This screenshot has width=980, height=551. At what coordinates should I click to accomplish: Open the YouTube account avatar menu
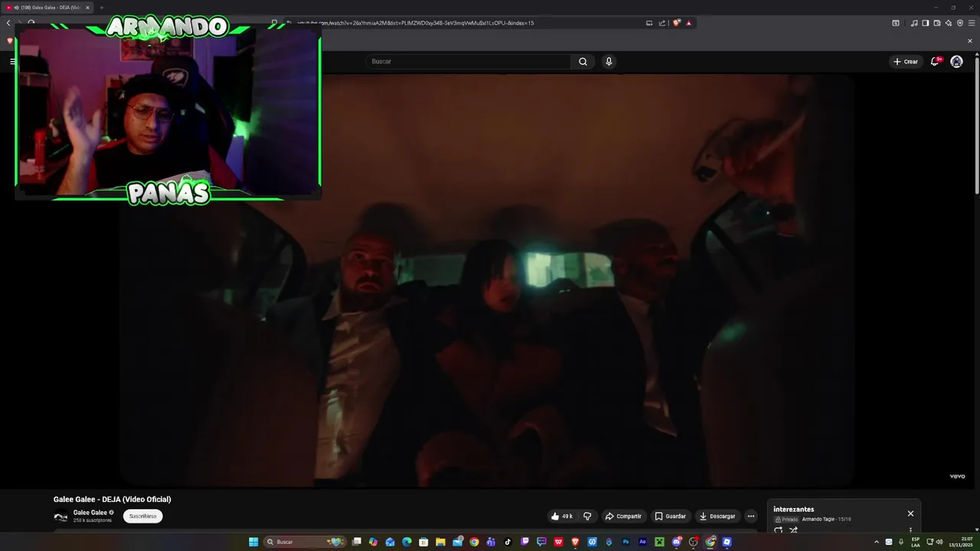tap(956, 61)
